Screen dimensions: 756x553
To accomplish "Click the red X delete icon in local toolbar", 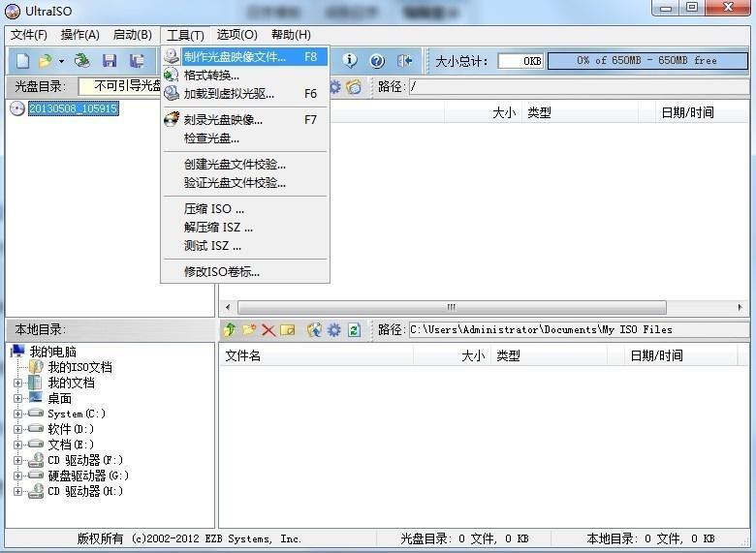I will click(268, 330).
